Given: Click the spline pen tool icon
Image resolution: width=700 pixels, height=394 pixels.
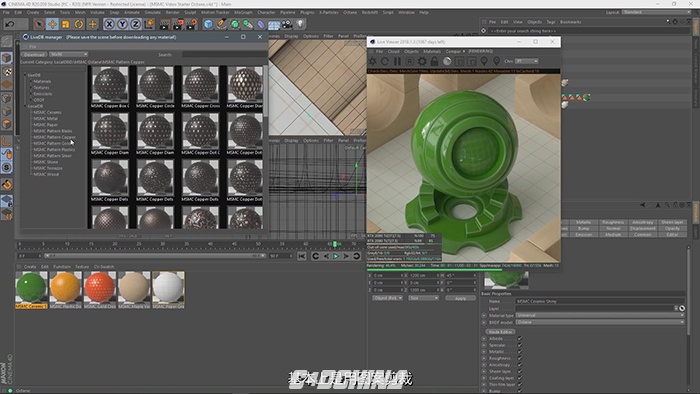Looking at the screenshot, I should point(221,24).
